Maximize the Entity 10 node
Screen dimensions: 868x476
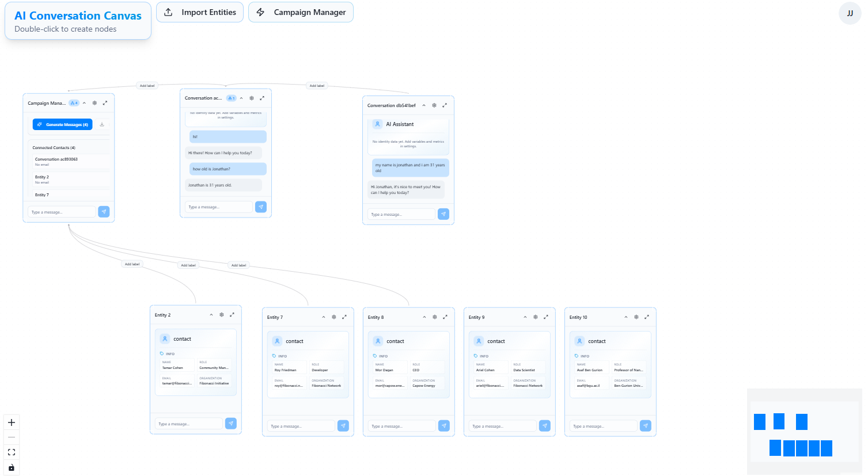(x=647, y=317)
